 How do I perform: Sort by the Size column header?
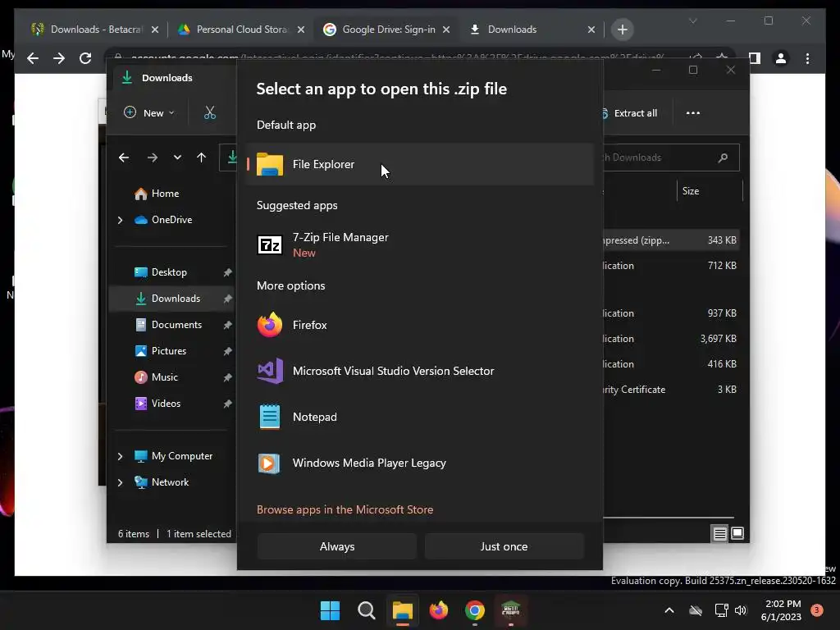710,191
